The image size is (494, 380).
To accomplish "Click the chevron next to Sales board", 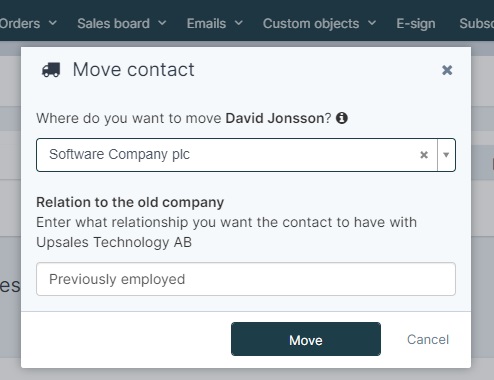I will click(162, 23).
